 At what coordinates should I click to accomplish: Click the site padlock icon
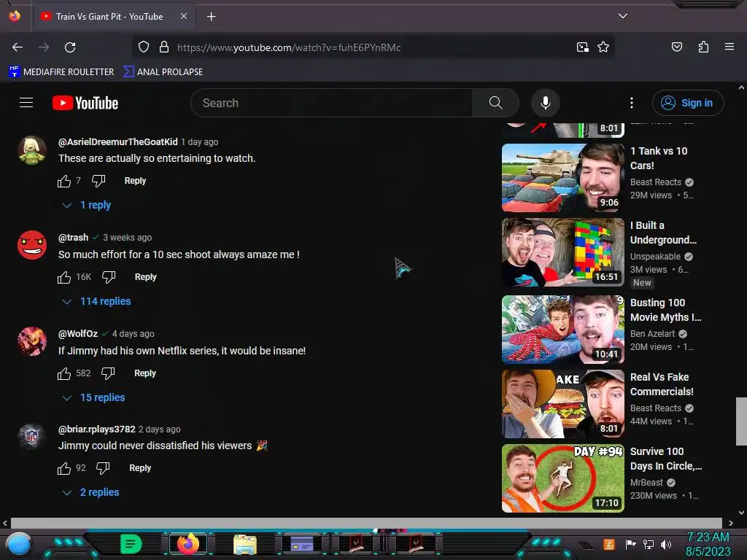pos(164,47)
